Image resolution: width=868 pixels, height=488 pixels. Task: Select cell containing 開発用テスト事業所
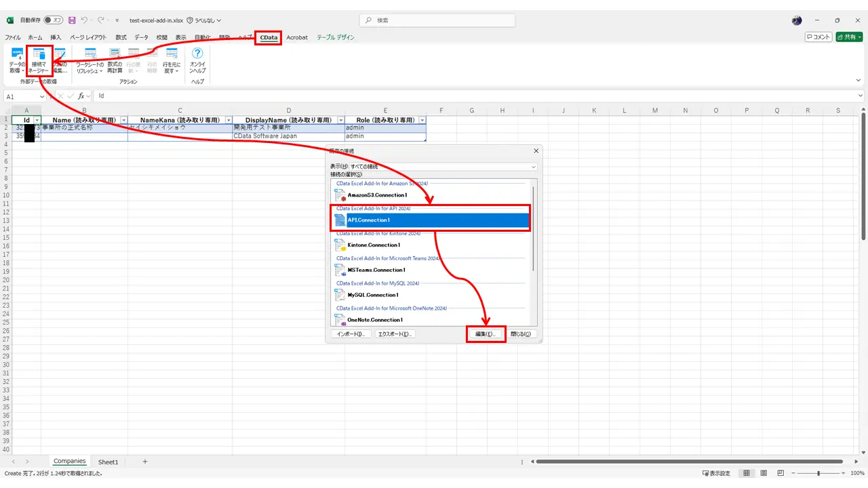click(289, 127)
